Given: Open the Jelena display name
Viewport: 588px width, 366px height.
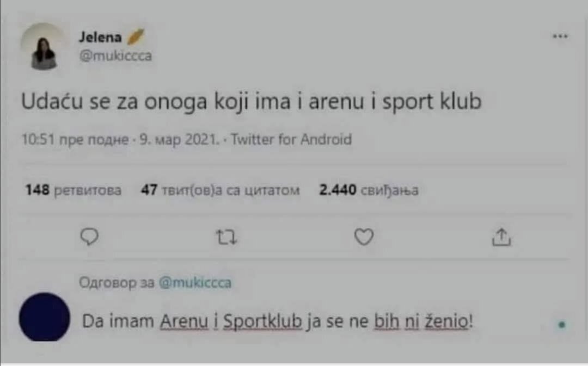Looking at the screenshot, I should (x=100, y=37).
